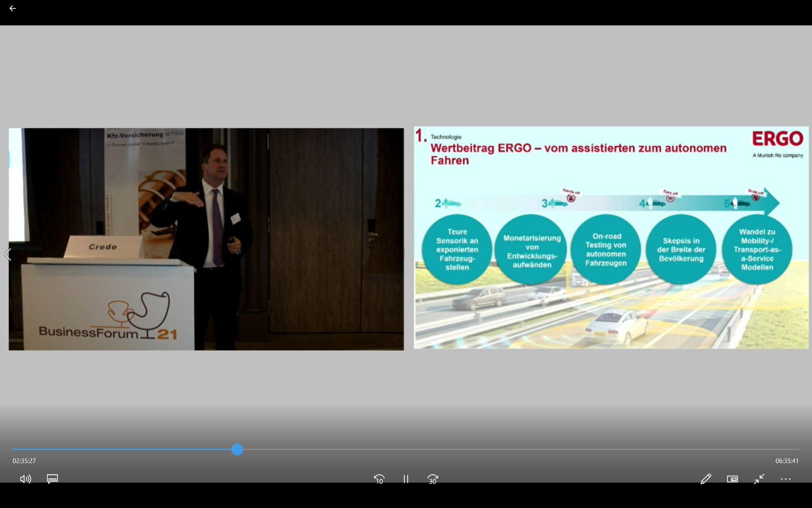Pause the video playback
Viewport: 812px width, 508px height.
406,479
